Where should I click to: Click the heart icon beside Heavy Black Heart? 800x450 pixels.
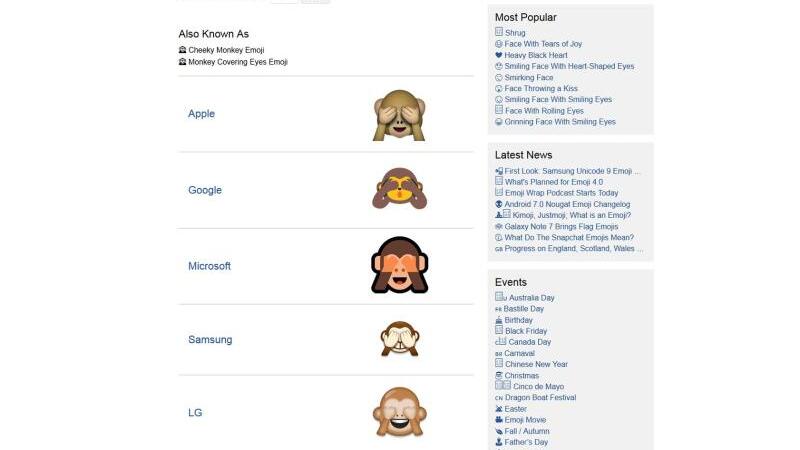click(x=498, y=55)
